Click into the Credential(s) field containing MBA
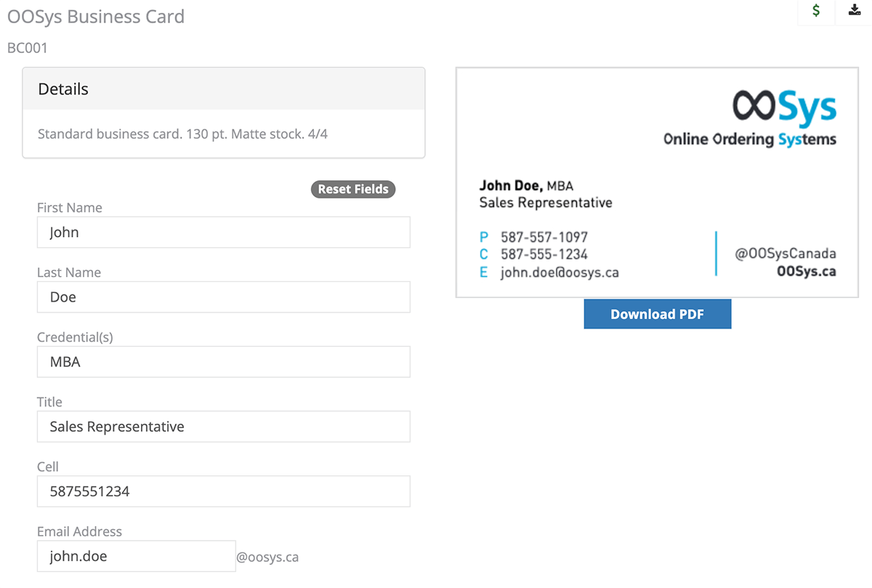The width and height of the screenshot is (872, 588). [223, 362]
